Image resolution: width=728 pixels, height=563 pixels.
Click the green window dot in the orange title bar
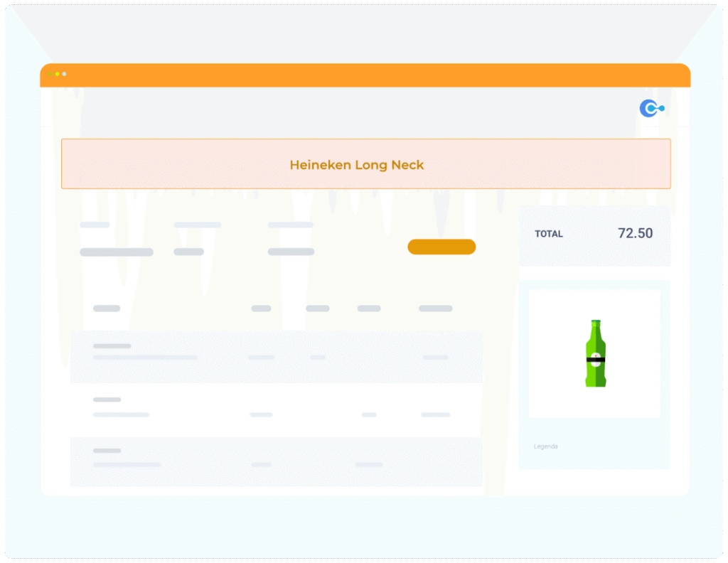[x=50, y=74]
